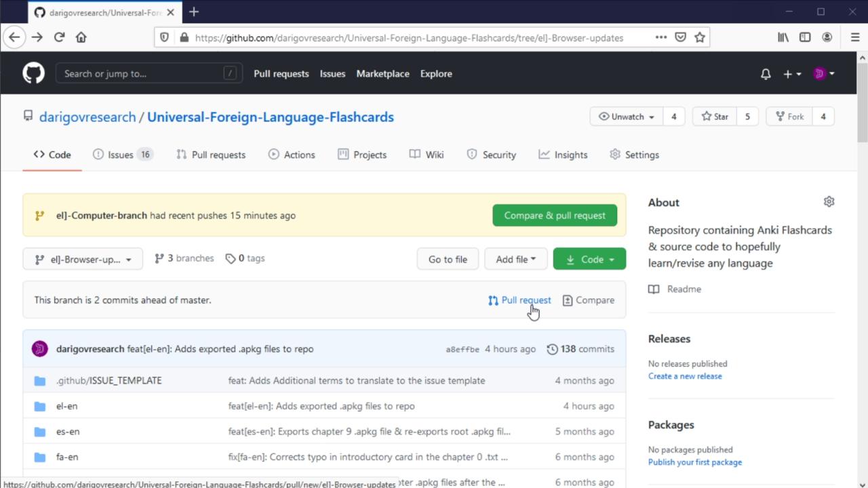Expand the el]-Browser-up... branch selector
The image size is (868, 488).
[x=83, y=259]
